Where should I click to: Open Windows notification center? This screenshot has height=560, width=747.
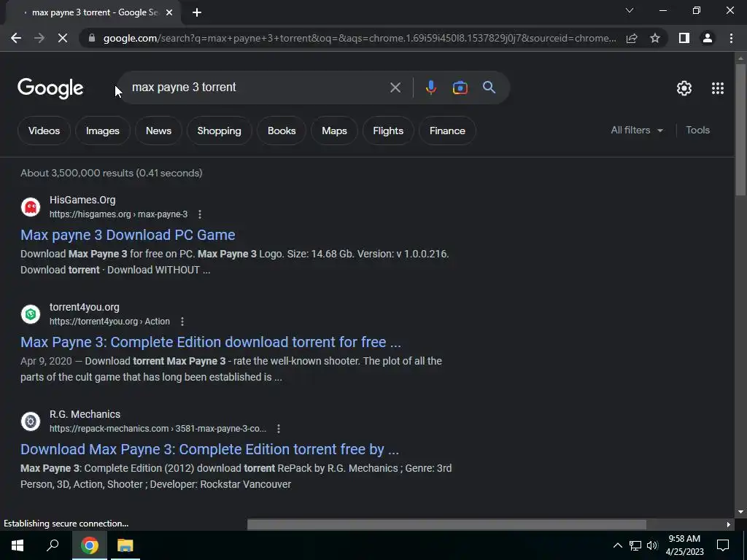[723, 545]
